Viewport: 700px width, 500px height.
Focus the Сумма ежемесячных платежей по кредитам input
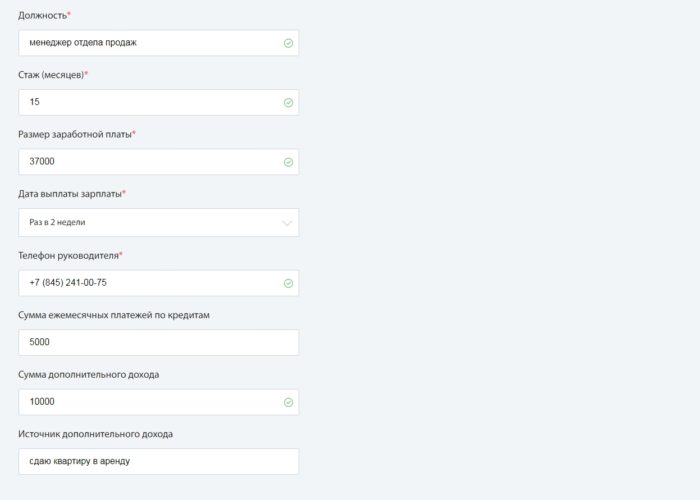[158, 342]
